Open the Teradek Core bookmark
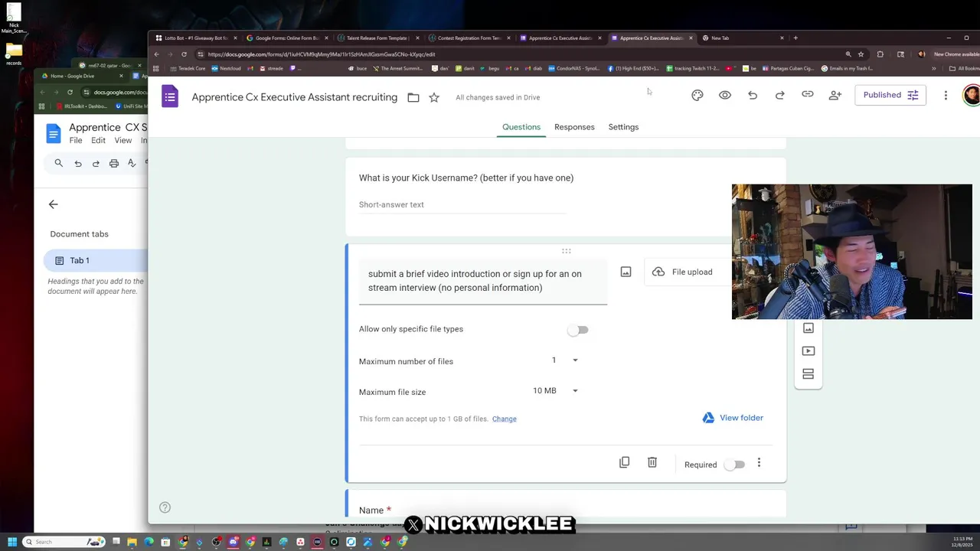 188,68
